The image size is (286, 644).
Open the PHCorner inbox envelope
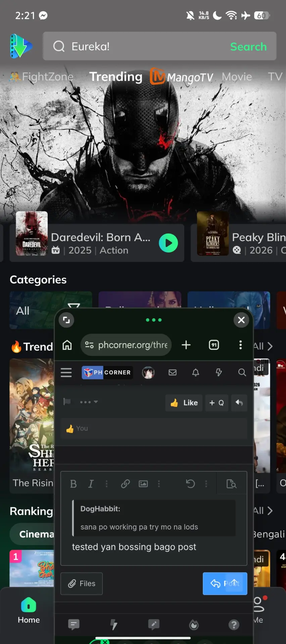[173, 373]
